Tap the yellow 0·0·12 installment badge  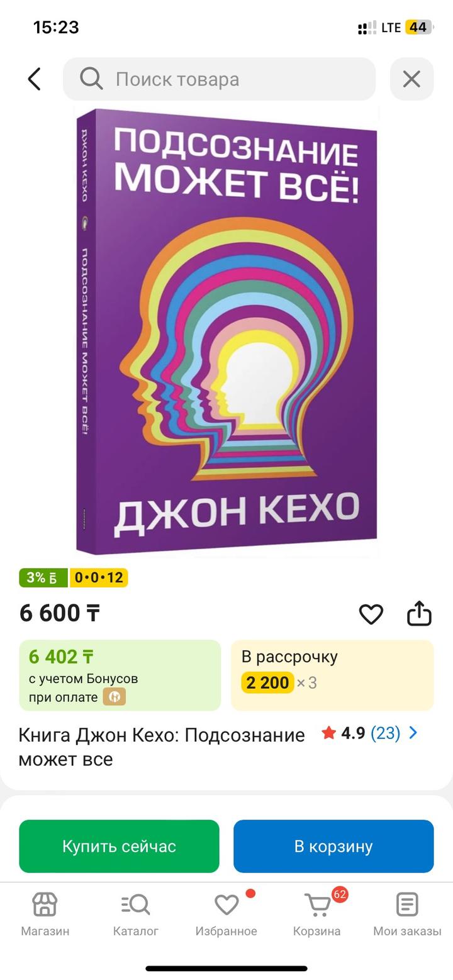pos(99,577)
